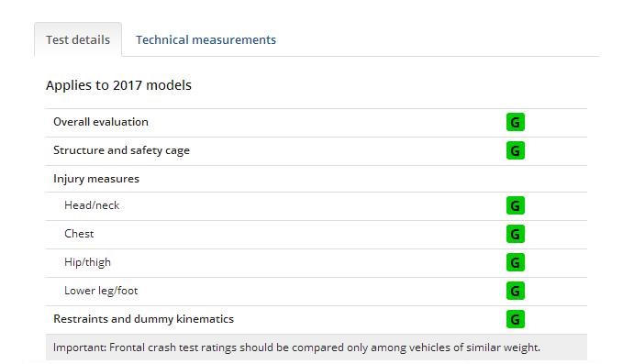
Task: Click the Injury measures heading
Action: 96,179
